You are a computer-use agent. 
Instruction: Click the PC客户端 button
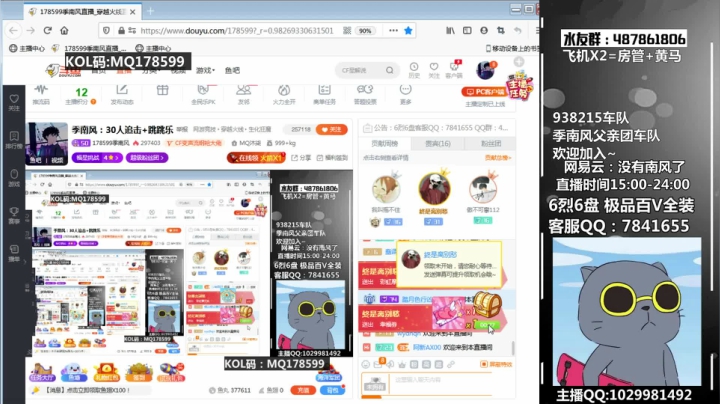[484, 92]
